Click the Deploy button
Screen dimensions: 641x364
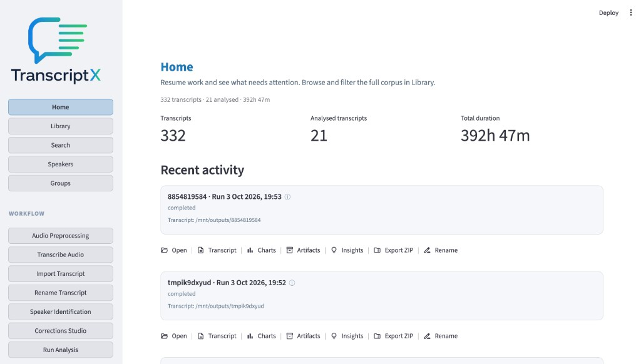[x=608, y=13]
